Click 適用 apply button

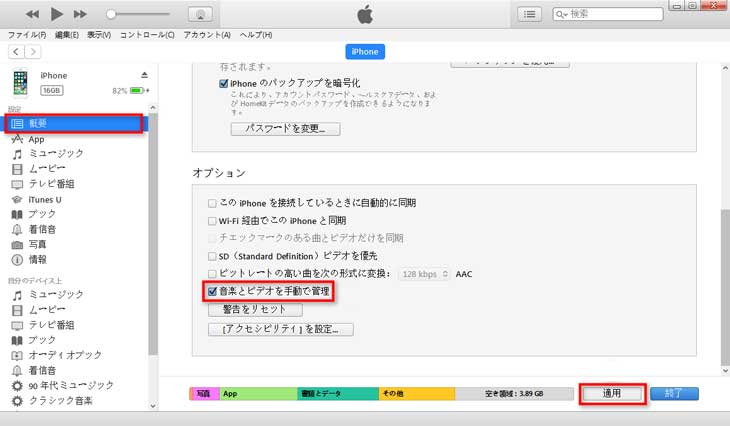(612, 394)
